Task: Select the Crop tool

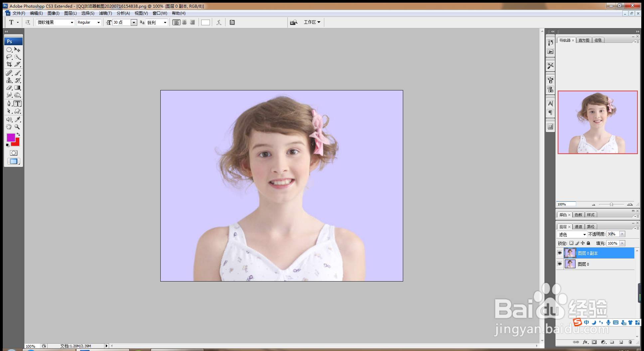Action: click(9, 64)
